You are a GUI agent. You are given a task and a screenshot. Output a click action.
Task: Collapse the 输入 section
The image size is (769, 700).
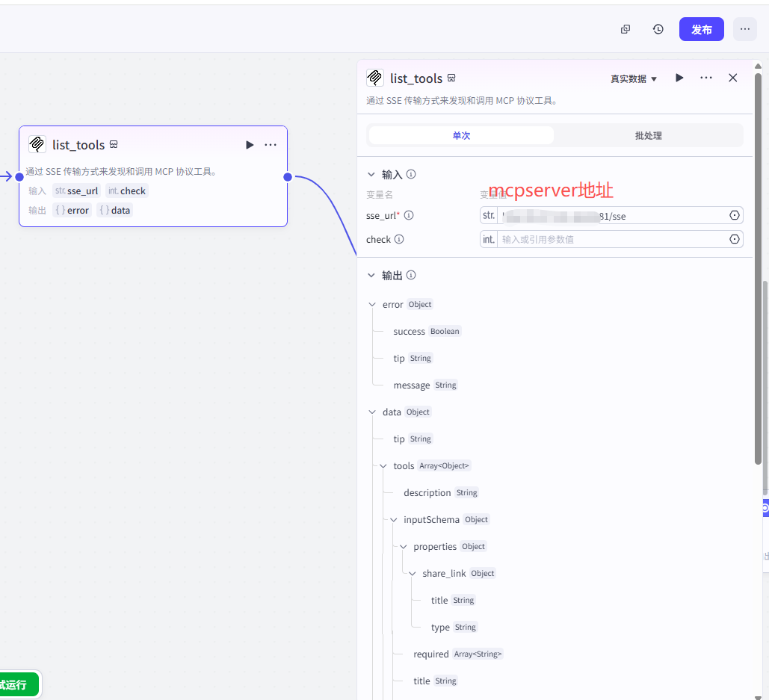[x=371, y=174]
